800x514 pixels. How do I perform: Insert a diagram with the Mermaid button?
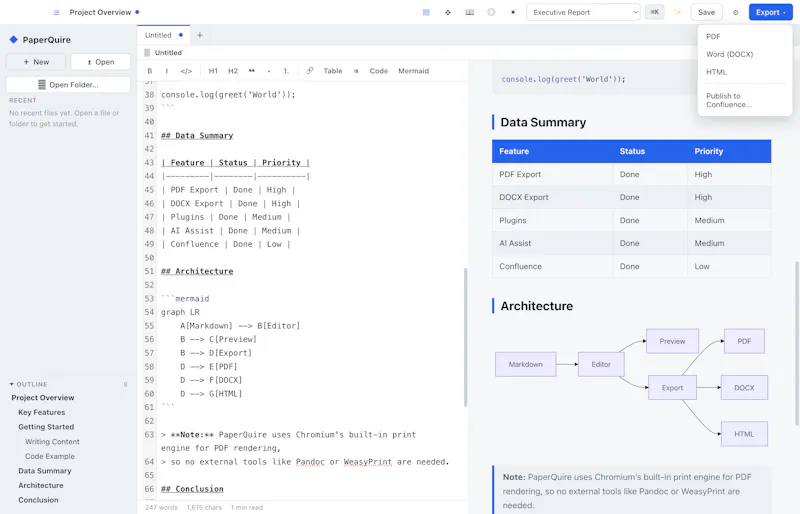point(413,71)
